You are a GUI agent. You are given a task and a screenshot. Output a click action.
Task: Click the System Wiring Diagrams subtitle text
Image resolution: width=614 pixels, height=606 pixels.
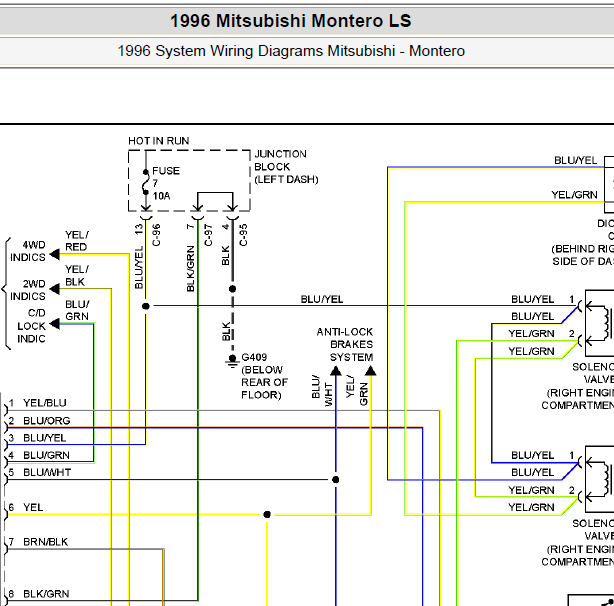tap(291, 51)
